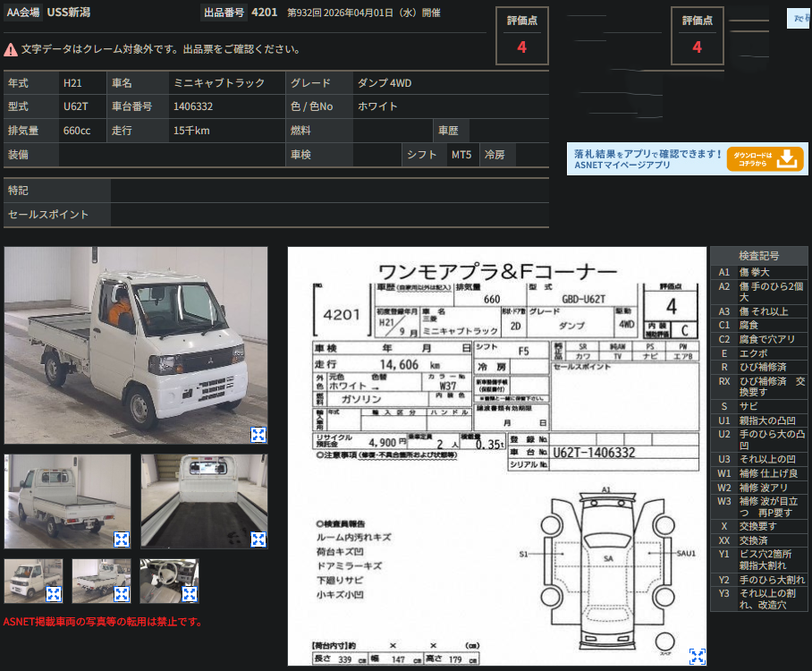Expand the rear-side truck photo
Screen dimensions: 812x671
pyautogui.click(x=122, y=539)
